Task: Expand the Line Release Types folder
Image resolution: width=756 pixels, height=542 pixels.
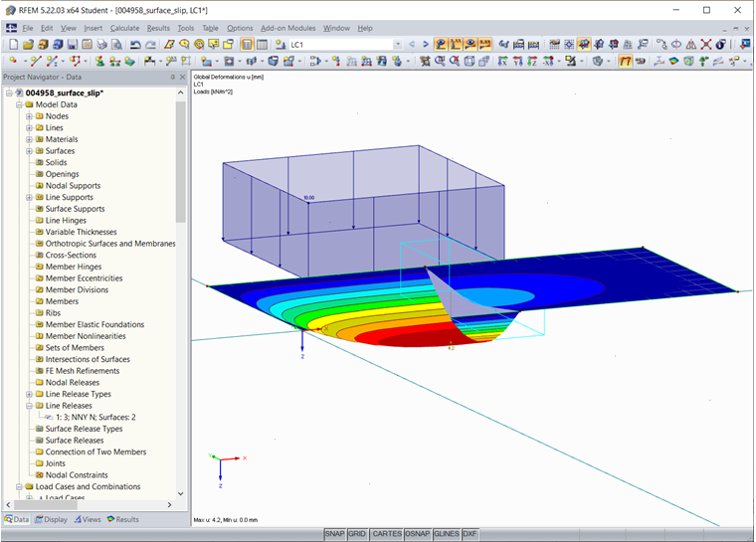Action: tap(29, 394)
